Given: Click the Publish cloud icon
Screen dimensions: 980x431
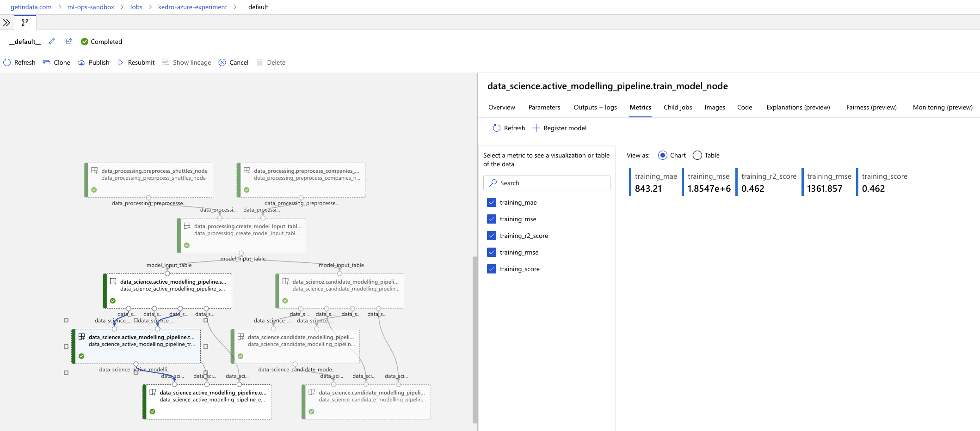Looking at the screenshot, I should [x=81, y=62].
